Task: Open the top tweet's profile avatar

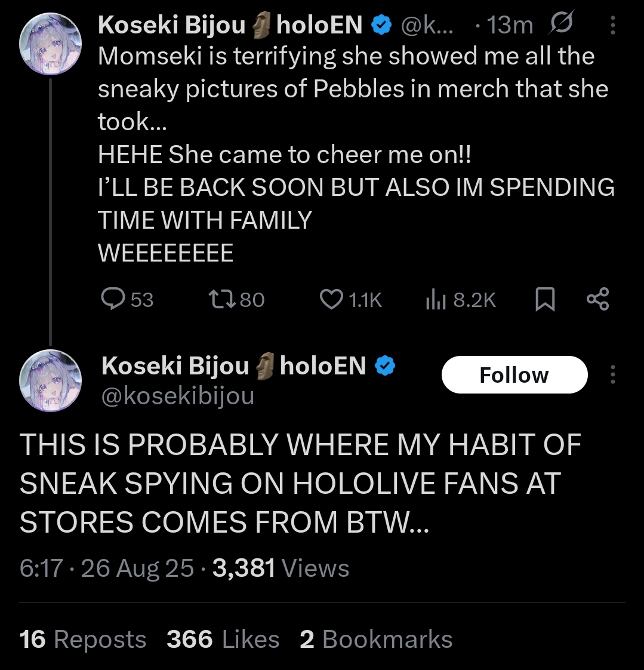Action: 50,44
